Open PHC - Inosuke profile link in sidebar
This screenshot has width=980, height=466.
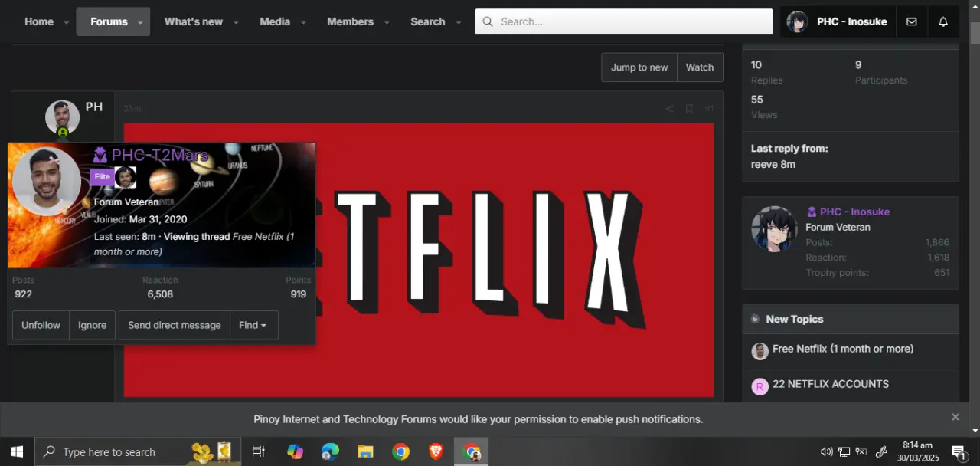coord(854,212)
